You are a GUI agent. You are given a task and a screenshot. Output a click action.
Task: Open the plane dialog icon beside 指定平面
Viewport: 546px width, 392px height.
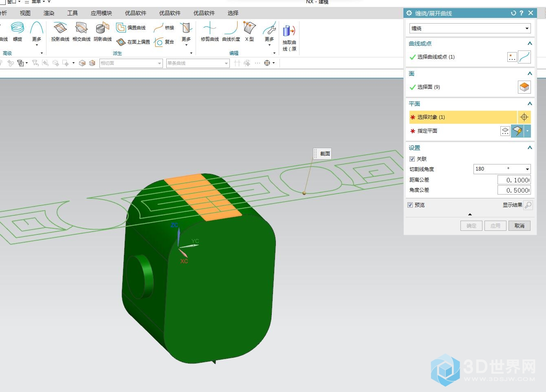click(505, 131)
